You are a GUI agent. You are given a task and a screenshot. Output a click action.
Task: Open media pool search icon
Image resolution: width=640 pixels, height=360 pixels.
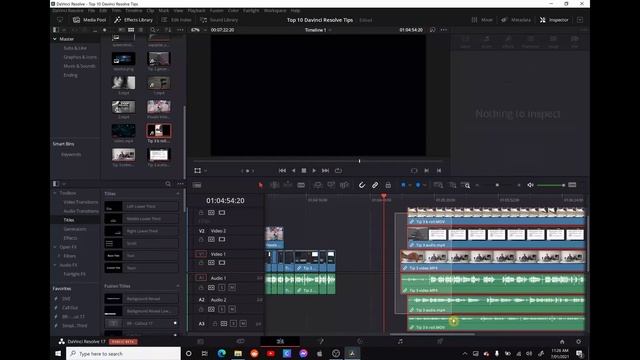click(153, 30)
